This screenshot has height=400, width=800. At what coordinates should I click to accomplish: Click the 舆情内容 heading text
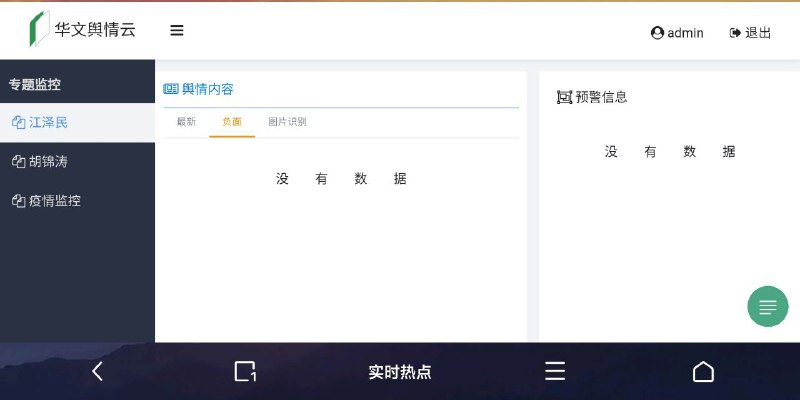pyautogui.click(x=208, y=89)
